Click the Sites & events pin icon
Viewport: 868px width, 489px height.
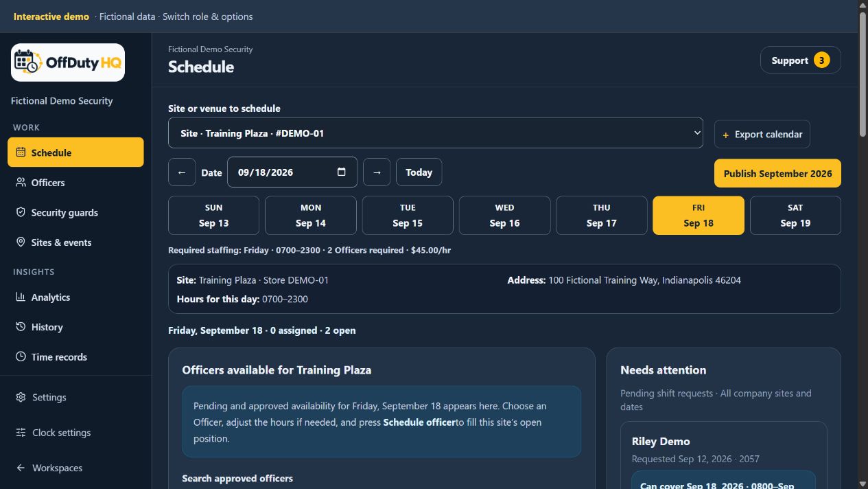(x=21, y=242)
